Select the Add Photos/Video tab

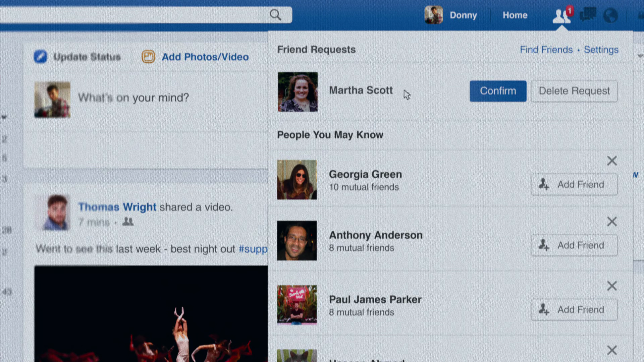point(195,57)
